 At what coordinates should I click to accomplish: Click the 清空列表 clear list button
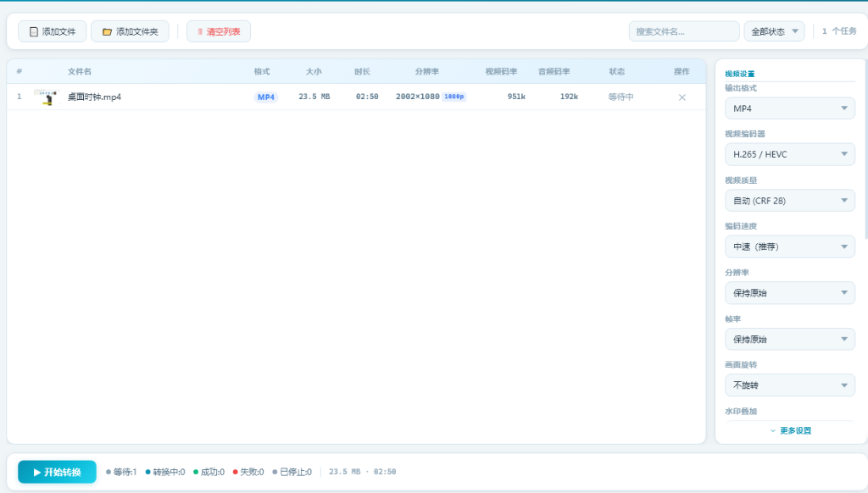(219, 31)
